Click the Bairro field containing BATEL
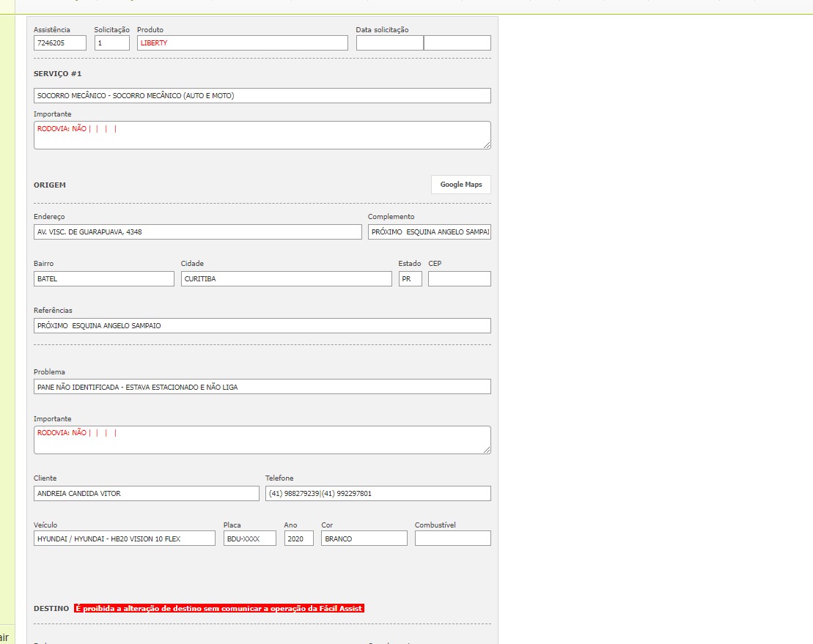 [103, 279]
